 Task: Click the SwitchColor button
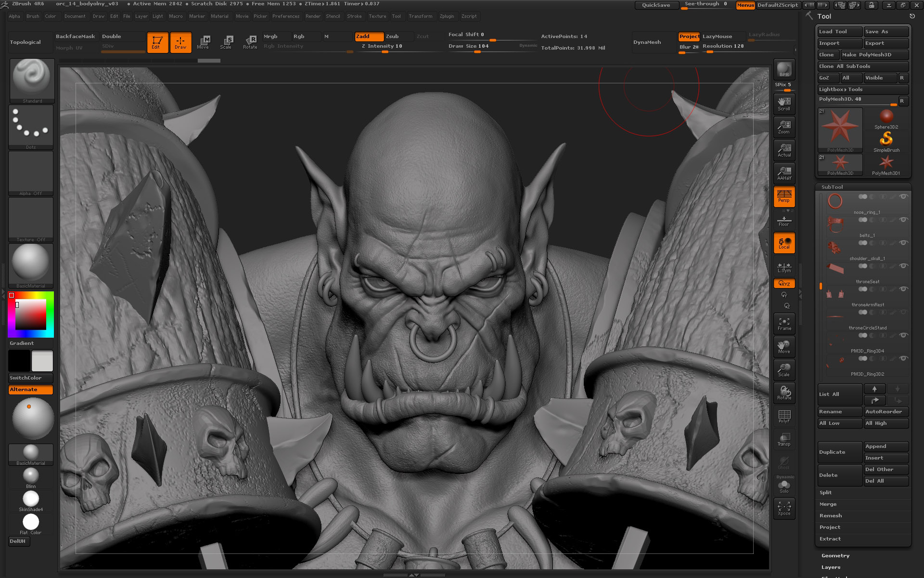(x=31, y=378)
